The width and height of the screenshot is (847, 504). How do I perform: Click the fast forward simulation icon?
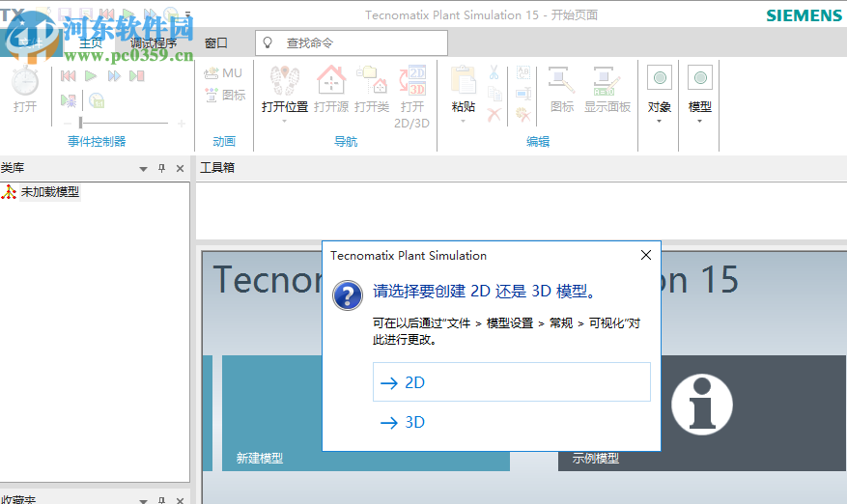click(x=113, y=76)
